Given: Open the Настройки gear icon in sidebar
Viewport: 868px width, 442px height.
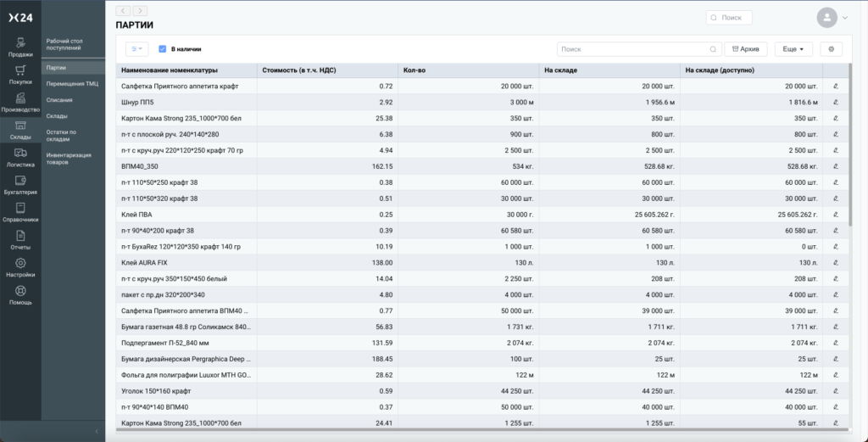Looking at the screenshot, I should point(20,264).
